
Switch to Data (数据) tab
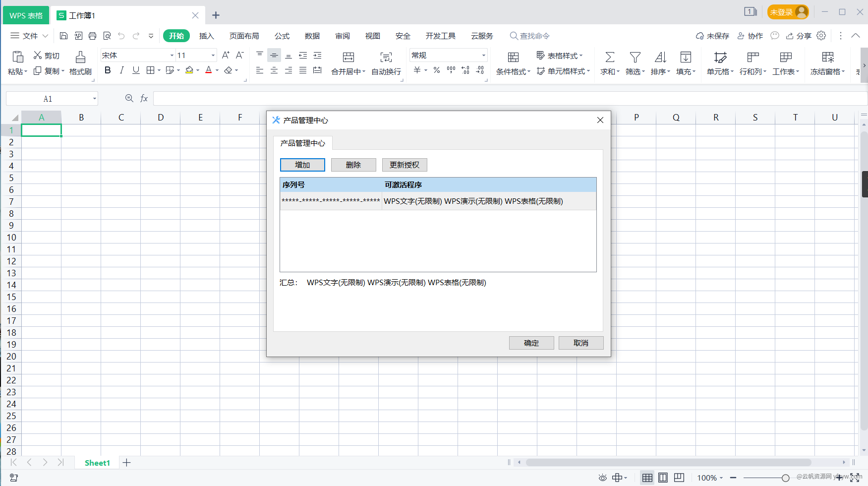[x=312, y=36]
